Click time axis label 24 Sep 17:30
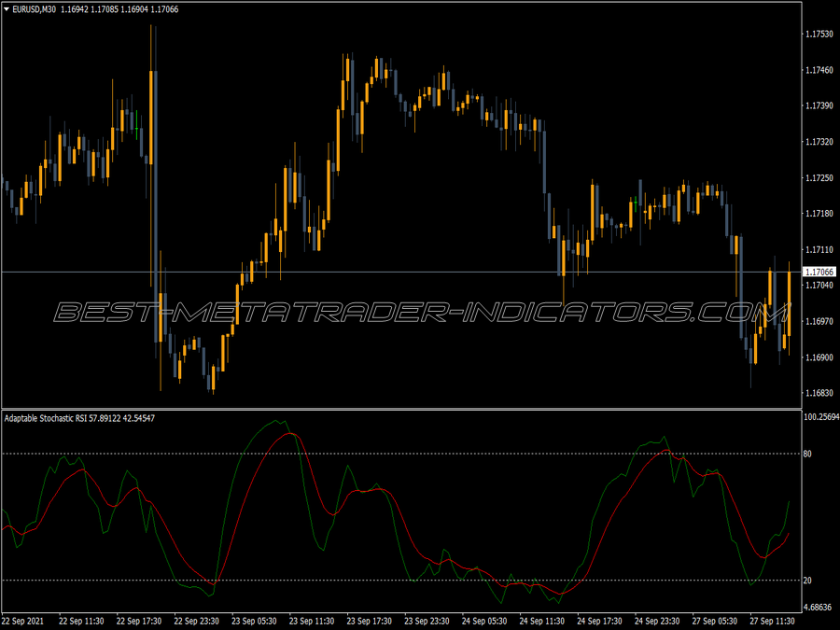The height and width of the screenshot is (630, 840). click(x=599, y=621)
